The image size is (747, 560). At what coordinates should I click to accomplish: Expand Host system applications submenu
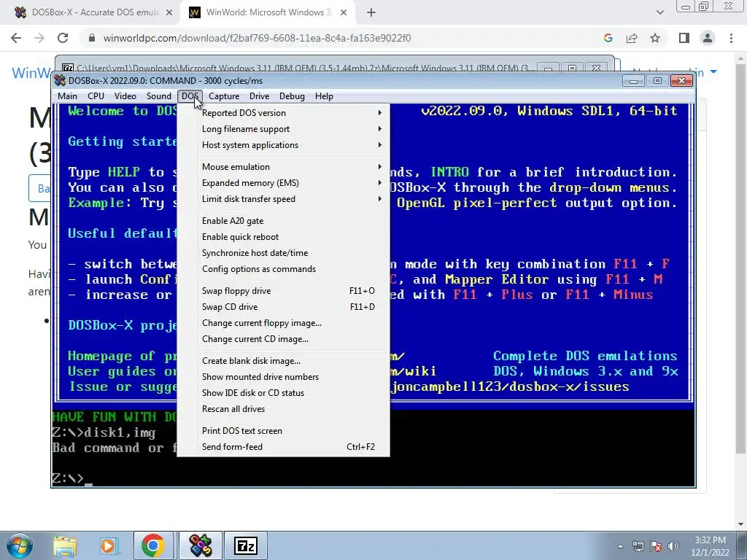[x=284, y=145]
